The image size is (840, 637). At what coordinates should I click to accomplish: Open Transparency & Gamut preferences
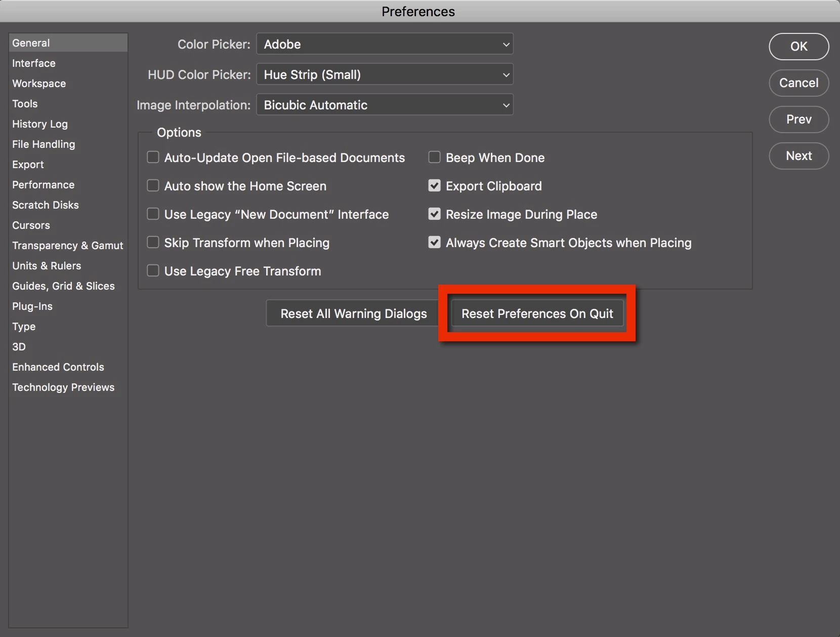click(68, 246)
